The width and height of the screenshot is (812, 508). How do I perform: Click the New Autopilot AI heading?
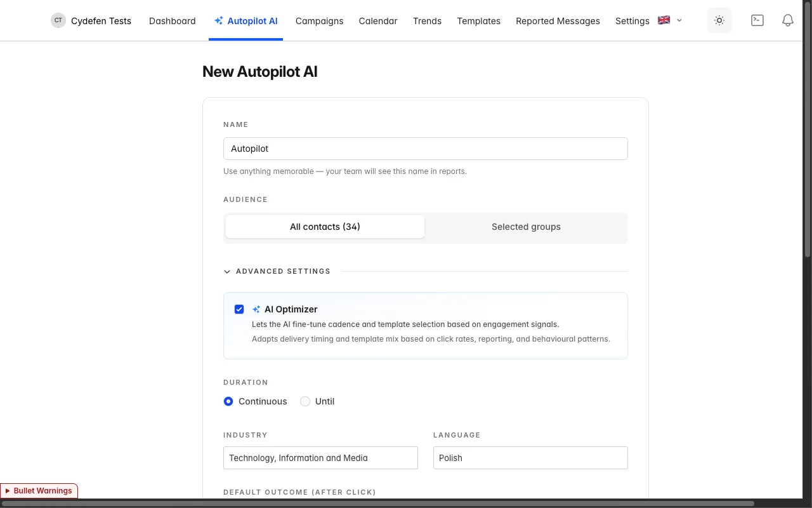[260, 72]
